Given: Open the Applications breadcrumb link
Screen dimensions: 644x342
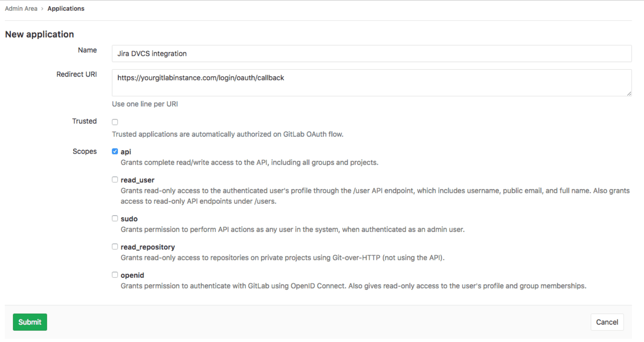Looking at the screenshot, I should pos(66,8).
